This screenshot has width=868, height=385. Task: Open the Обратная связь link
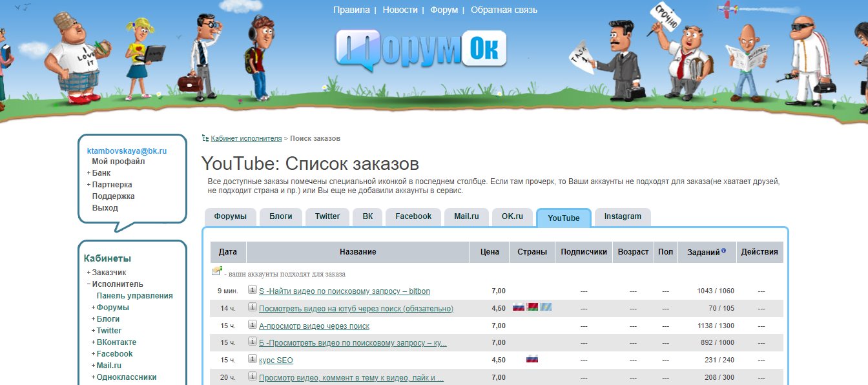point(505,9)
